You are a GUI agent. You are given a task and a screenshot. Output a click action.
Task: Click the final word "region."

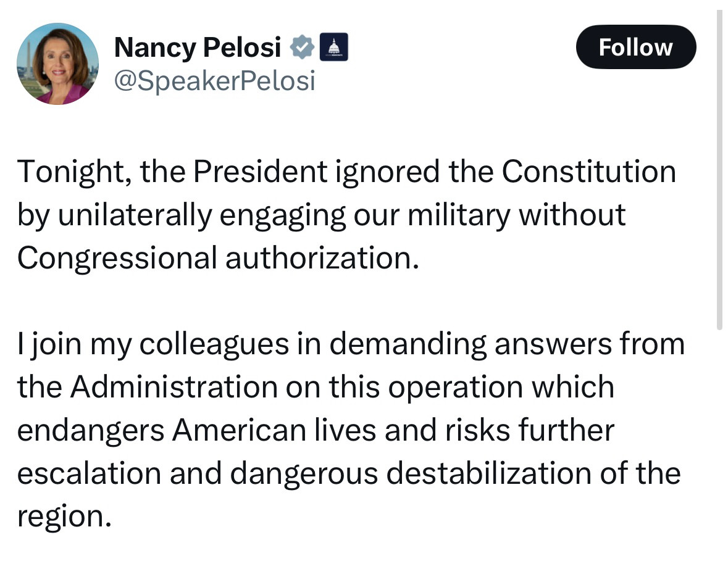pyautogui.click(x=64, y=518)
